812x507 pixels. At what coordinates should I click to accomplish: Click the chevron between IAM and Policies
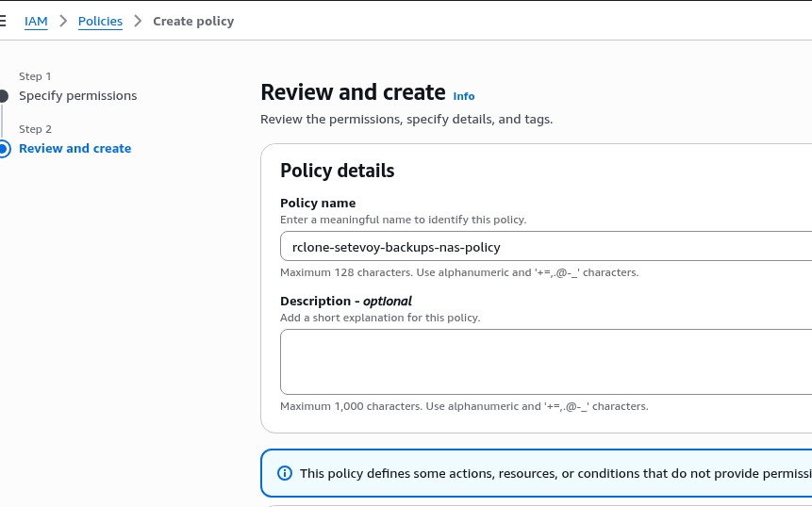63,21
